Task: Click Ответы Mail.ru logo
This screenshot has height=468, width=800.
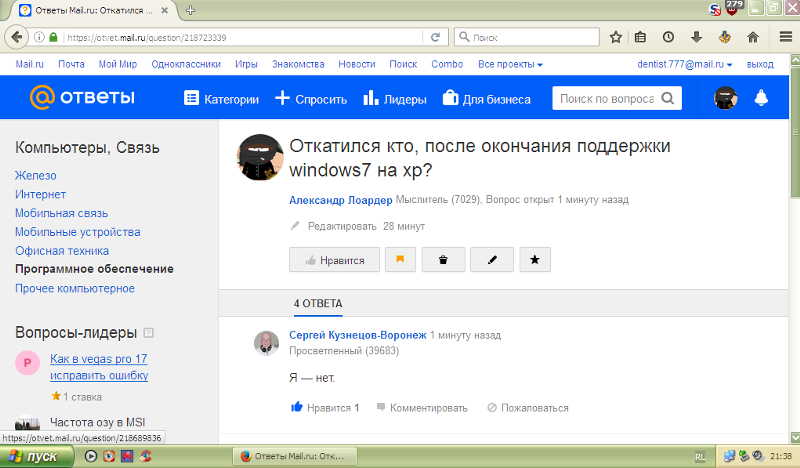Action: (x=82, y=97)
